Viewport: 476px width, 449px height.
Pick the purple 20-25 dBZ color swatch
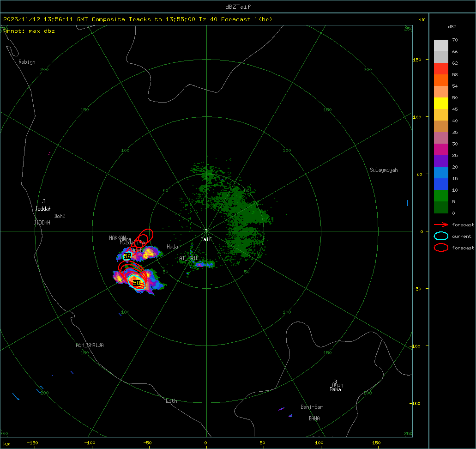tap(441, 161)
